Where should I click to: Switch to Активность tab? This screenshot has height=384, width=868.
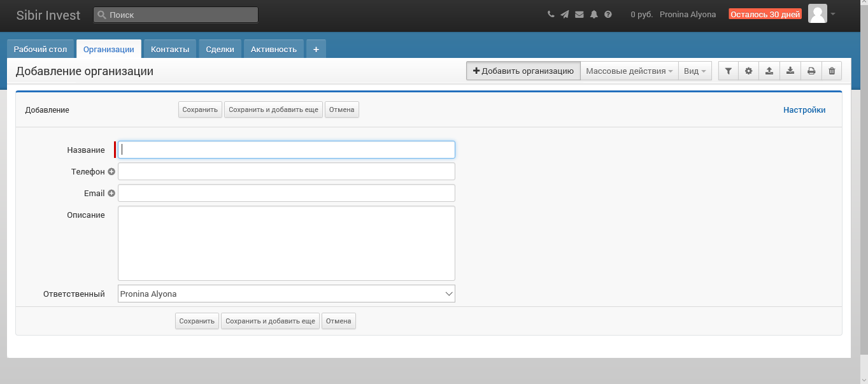tap(274, 49)
